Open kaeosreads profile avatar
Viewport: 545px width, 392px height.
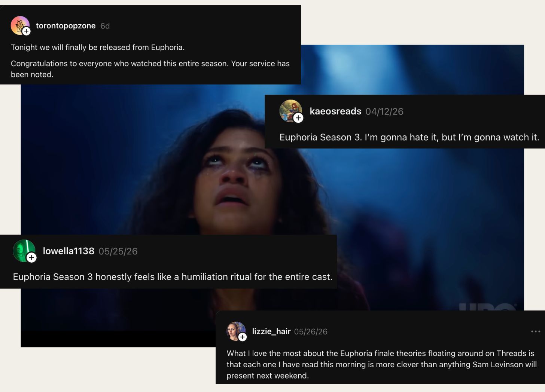point(290,111)
